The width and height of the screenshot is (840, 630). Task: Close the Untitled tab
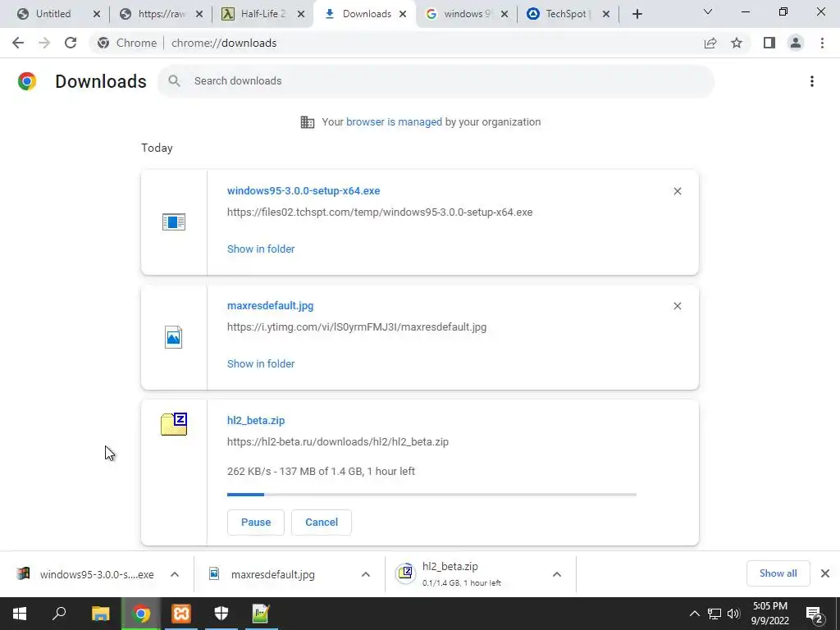pyautogui.click(x=97, y=14)
